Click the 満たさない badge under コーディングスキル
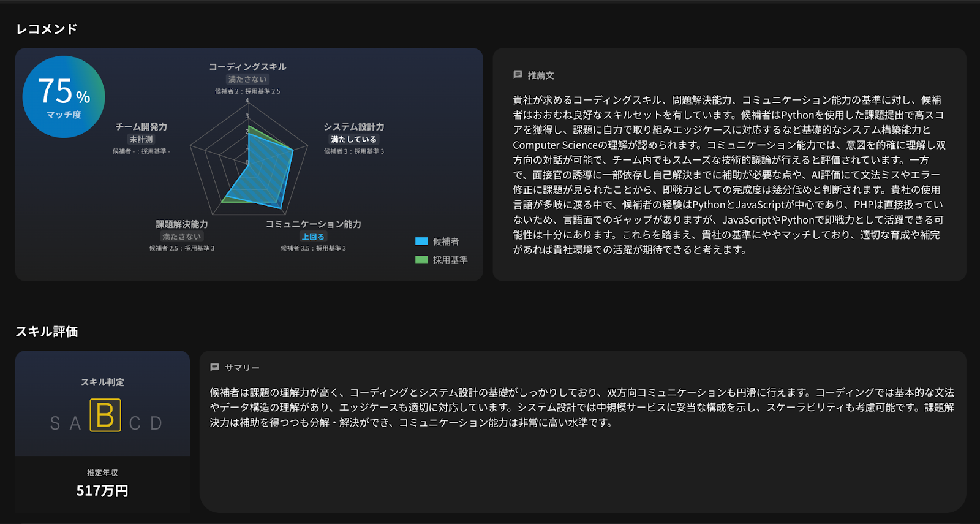The image size is (980, 524). (x=247, y=79)
